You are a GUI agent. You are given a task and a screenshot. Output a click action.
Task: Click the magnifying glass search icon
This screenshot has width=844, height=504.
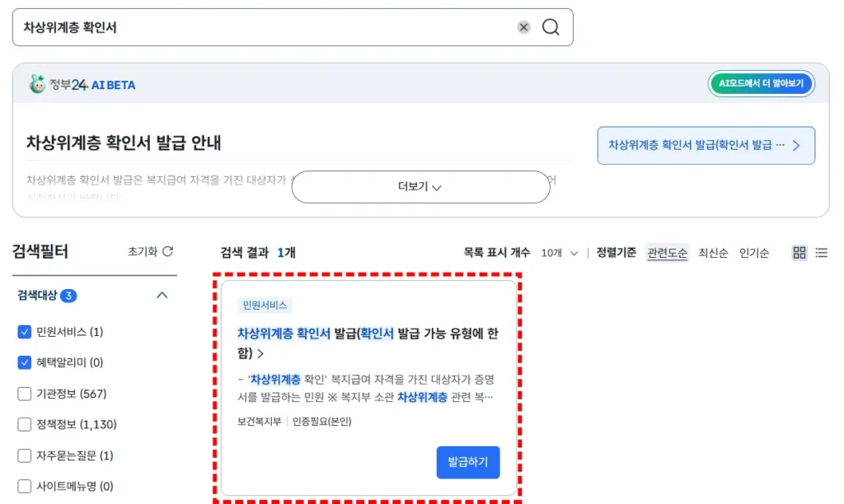click(x=551, y=27)
